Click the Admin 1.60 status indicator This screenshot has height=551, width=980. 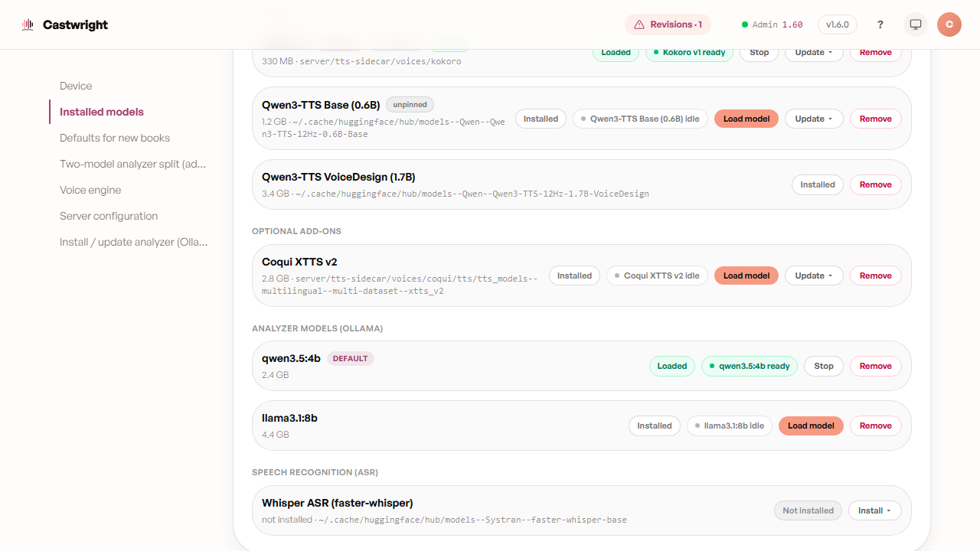(772, 24)
